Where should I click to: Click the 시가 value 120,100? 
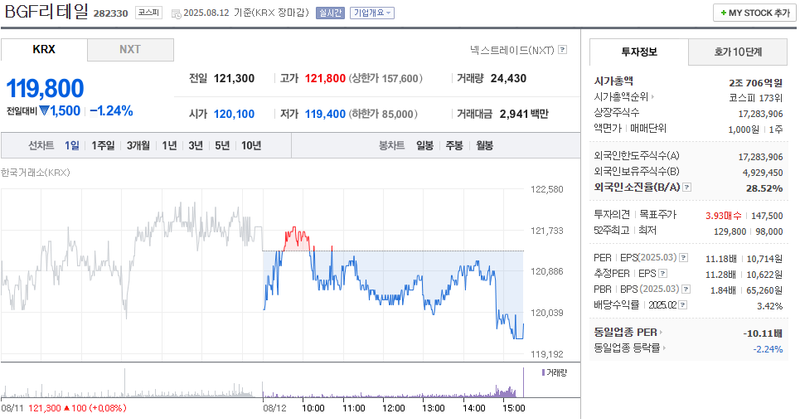click(x=234, y=114)
